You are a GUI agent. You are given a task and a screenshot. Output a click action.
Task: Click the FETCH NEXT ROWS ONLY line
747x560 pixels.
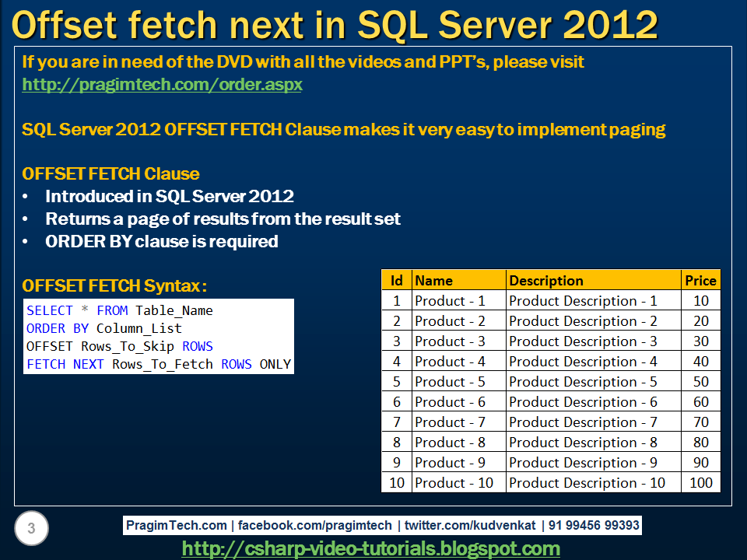(x=158, y=363)
